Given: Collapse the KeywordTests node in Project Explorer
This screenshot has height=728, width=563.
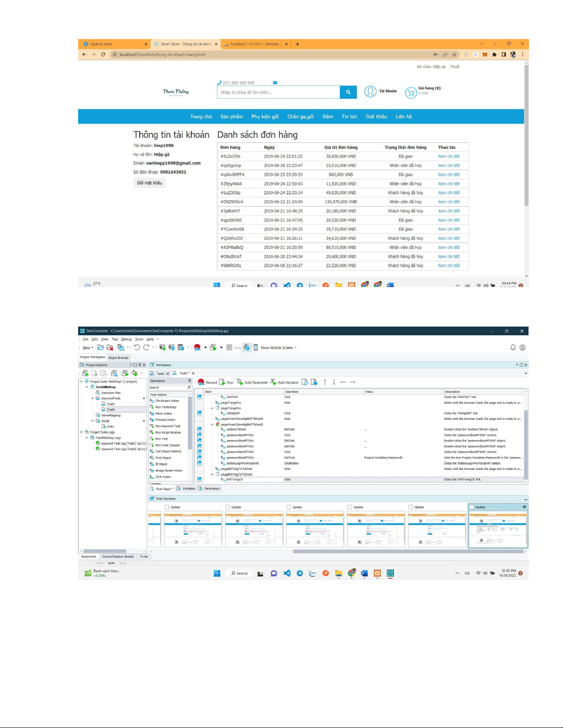Looking at the screenshot, I should pos(92,398).
